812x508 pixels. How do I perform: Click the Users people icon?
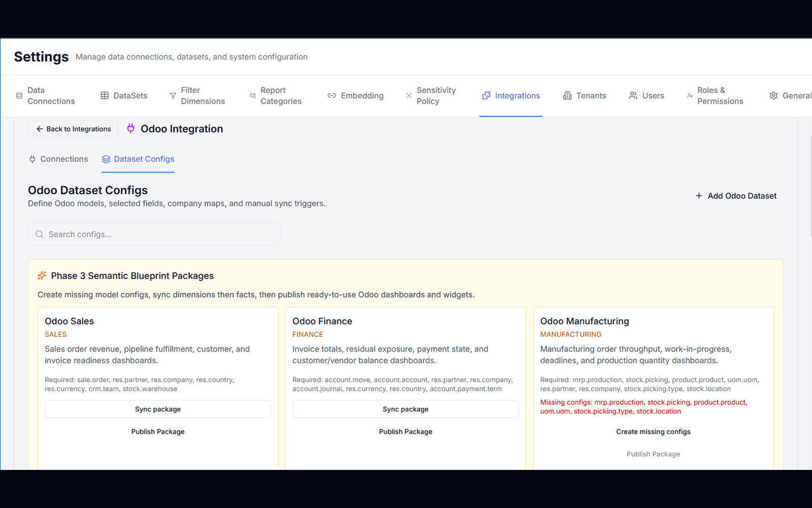[633, 96]
